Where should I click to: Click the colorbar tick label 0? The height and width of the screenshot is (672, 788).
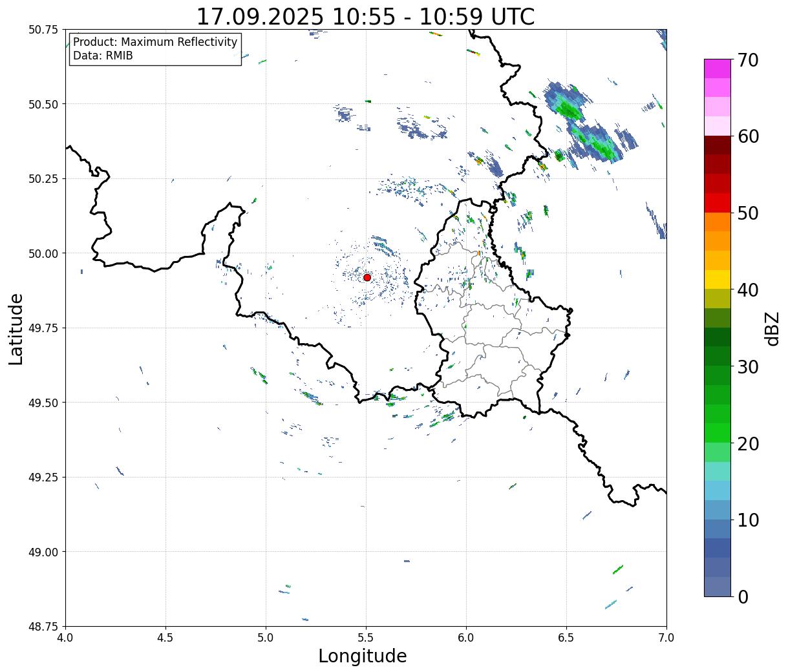pyautogui.click(x=742, y=597)
